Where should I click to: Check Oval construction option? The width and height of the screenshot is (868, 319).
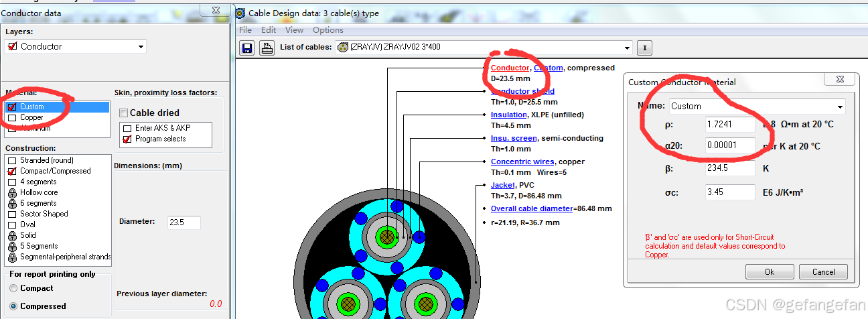12,225
